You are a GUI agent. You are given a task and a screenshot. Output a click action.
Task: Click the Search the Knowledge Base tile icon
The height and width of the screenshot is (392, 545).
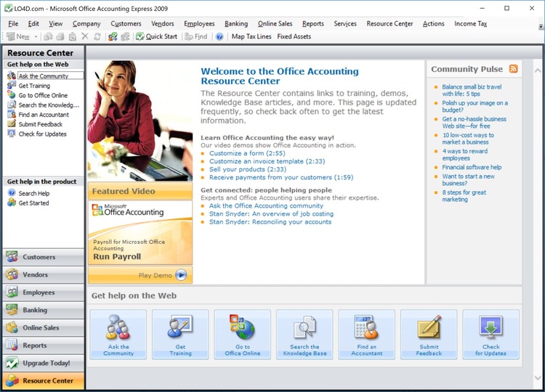304,327
